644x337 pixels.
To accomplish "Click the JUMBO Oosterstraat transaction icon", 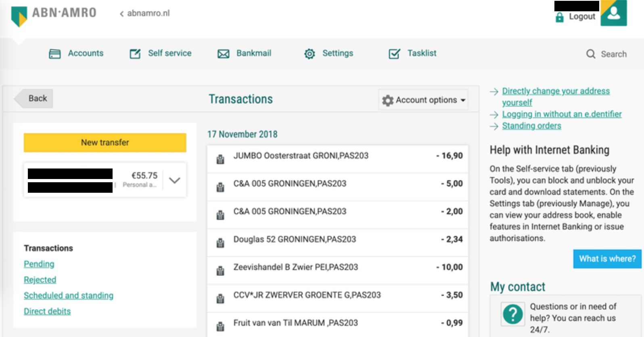I will (220, 159).
